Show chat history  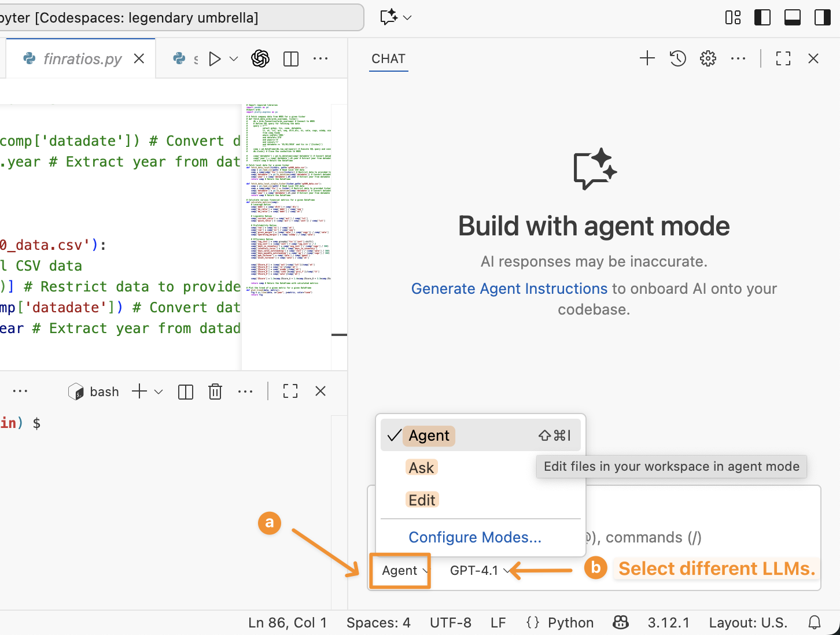678,58
